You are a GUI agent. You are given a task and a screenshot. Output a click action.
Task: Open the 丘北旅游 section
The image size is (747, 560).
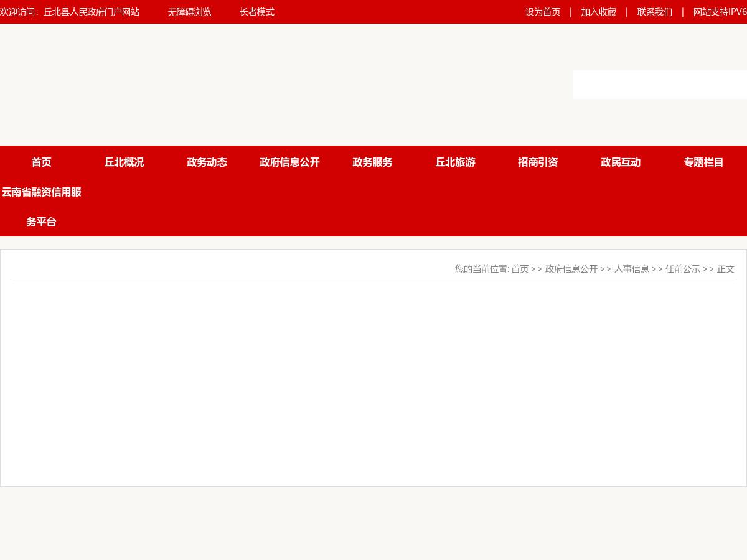click(x=455, y=162)
